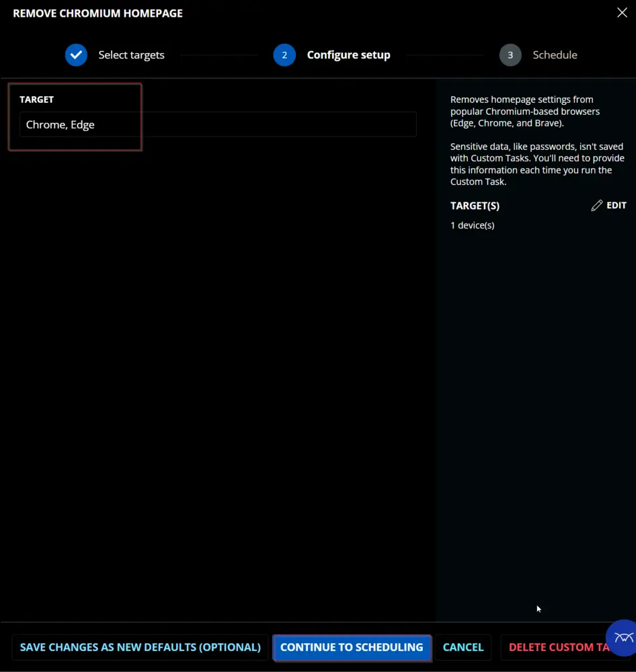The image size is (636, 672).
Task: Click the step 2 circle icon
Action: (284, 55)
